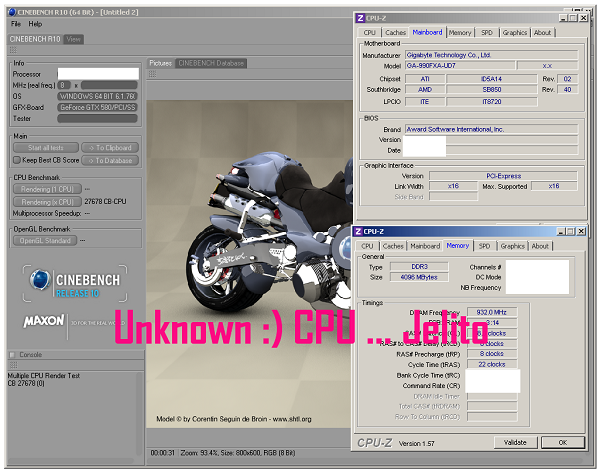The height and width of the screenshot is (474, 600).
Task: Click the Award Software BIOS brand field
Action: (491, 129)
